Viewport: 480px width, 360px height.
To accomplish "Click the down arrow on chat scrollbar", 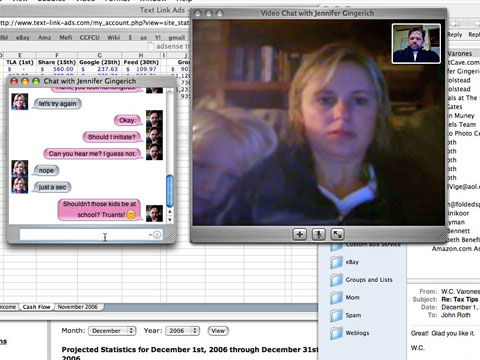I will point(170,220).
